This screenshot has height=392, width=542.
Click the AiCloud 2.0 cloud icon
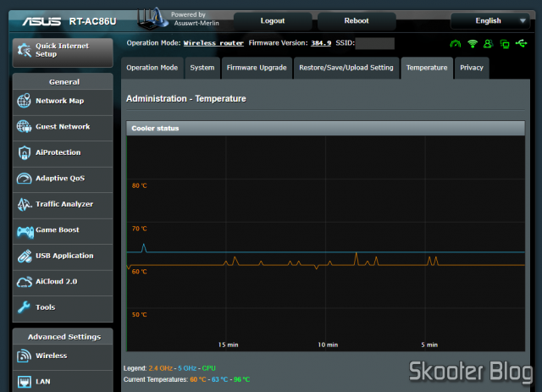click(x=25, y=282)
